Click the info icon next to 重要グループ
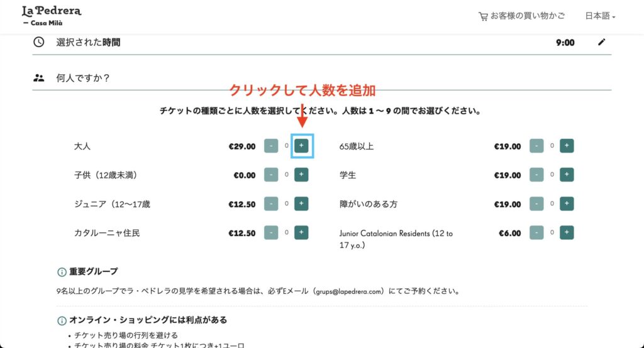The image size is (644, 348). coord(62,272)
